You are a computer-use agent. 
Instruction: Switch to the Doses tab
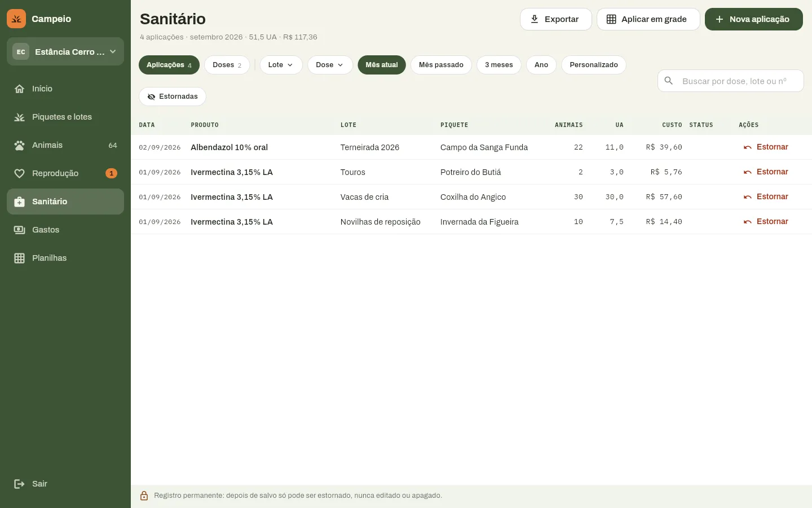point(227,65)
